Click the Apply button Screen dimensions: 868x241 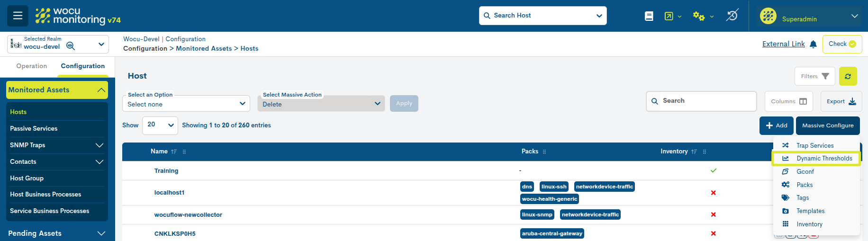(x=404, y=103)
